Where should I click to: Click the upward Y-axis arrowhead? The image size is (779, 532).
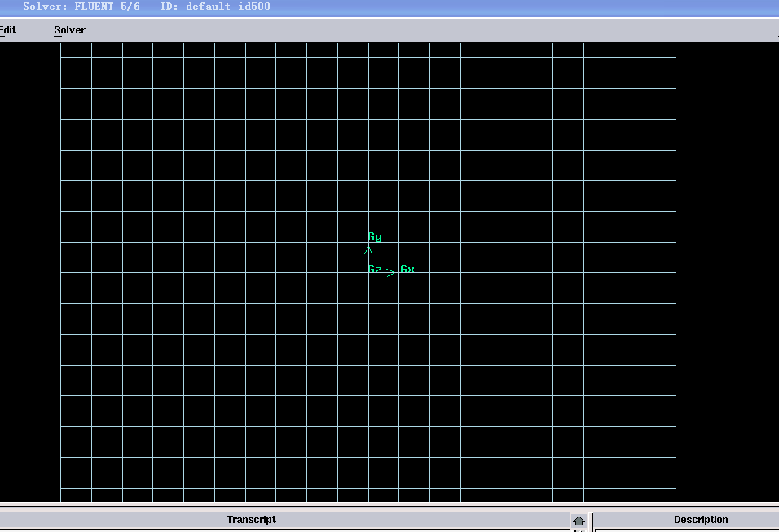click(368, 250)
